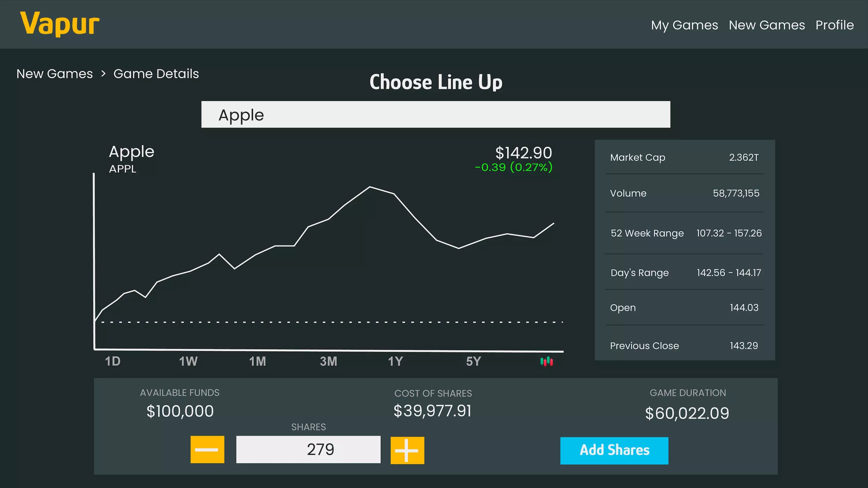
Task: Go back via New Games breadcrumb
Action: [55, 73]
